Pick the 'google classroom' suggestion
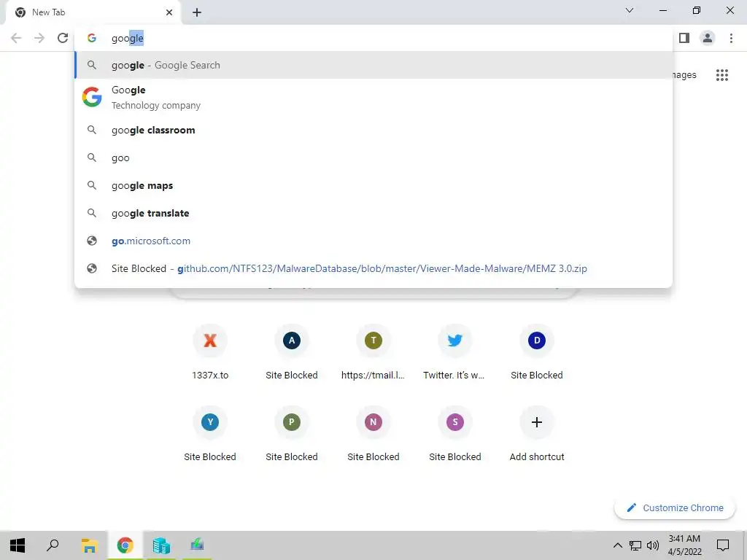Viewport: 747px width, 560px height. pyautogui.click(x=373, y=130)
